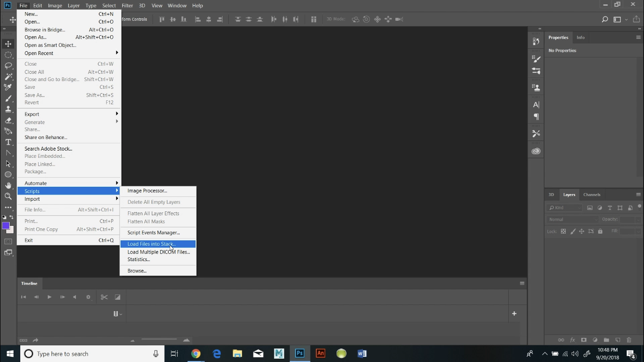The height and width of the screenshot is (362, 644).
Task: Select the Move tool in the toolbox
Action: coord(8,44)
